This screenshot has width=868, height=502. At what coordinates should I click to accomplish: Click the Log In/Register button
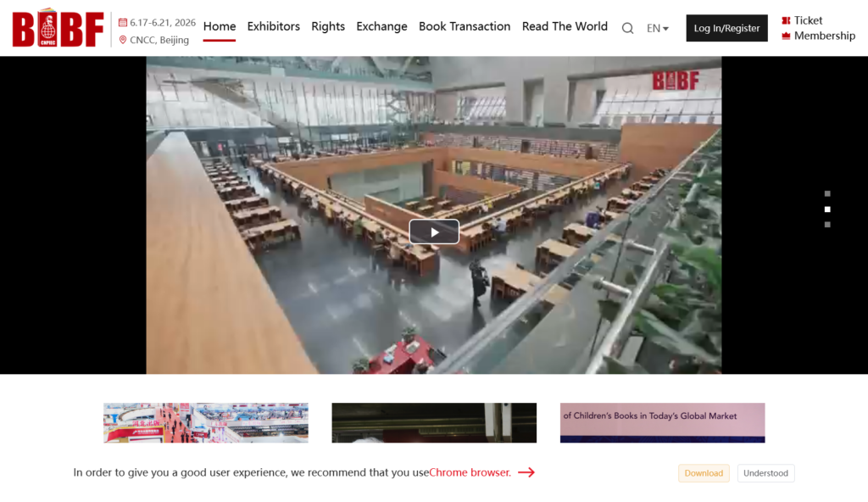(726, 28)
